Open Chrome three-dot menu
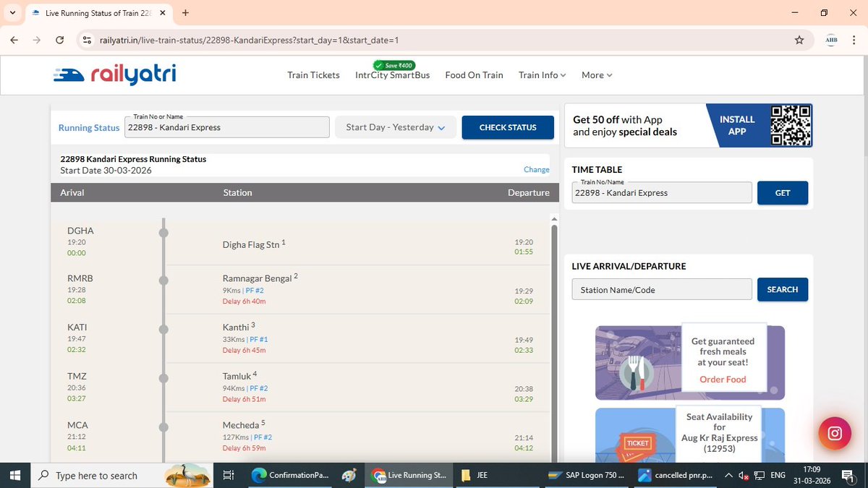Screen dimensions: 868x488 tap(855, 40)
